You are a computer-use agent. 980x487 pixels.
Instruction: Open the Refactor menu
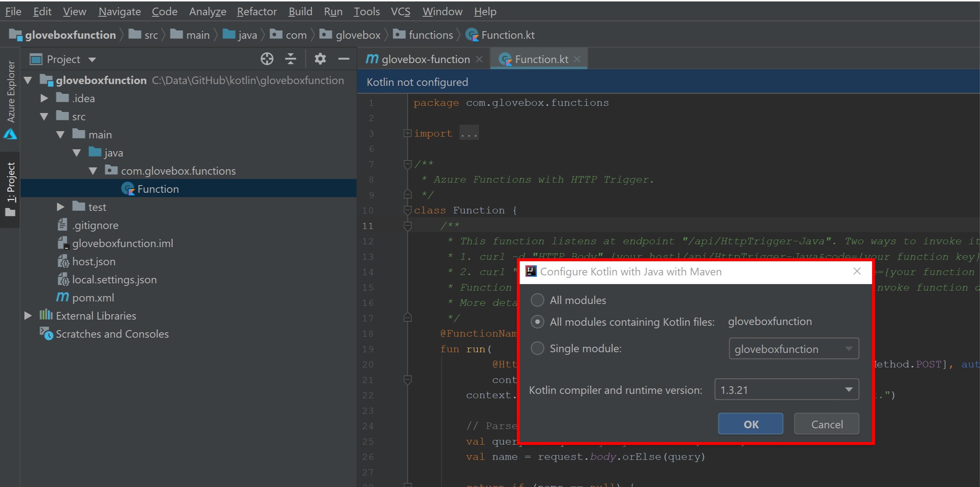click(x=256, y=12)
